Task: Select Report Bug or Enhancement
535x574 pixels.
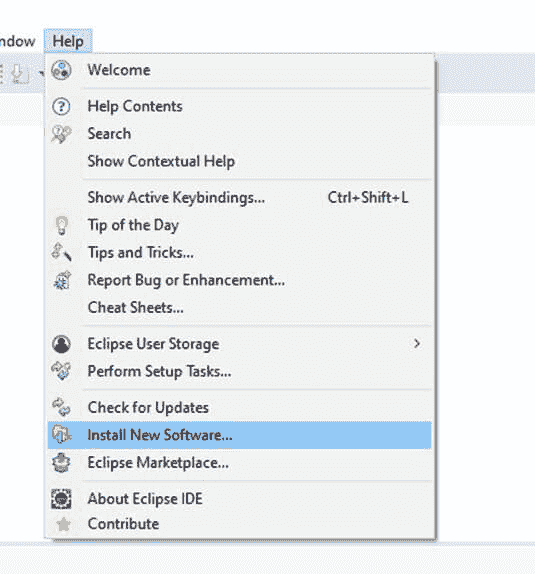Action: pos(239,280)
